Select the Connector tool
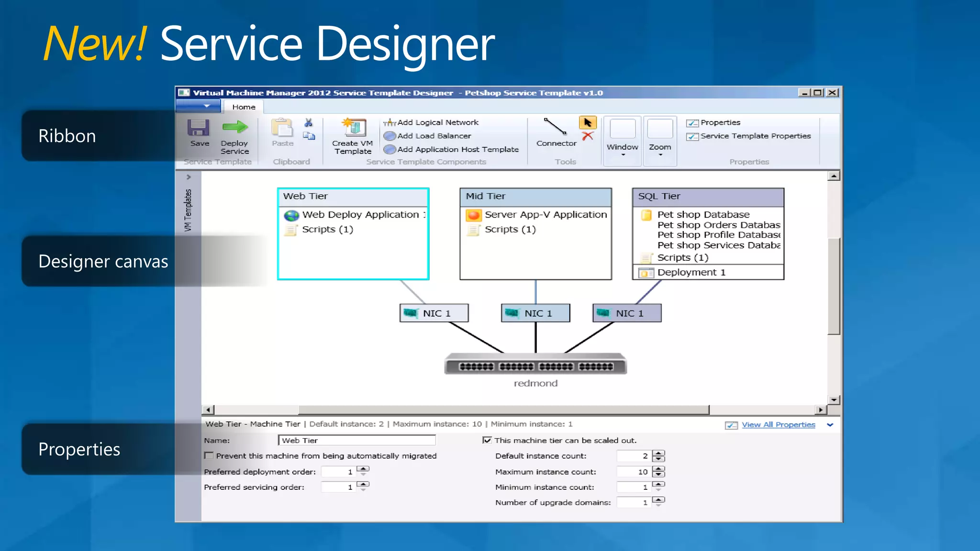The image size is (980, 551). point(556,133)
